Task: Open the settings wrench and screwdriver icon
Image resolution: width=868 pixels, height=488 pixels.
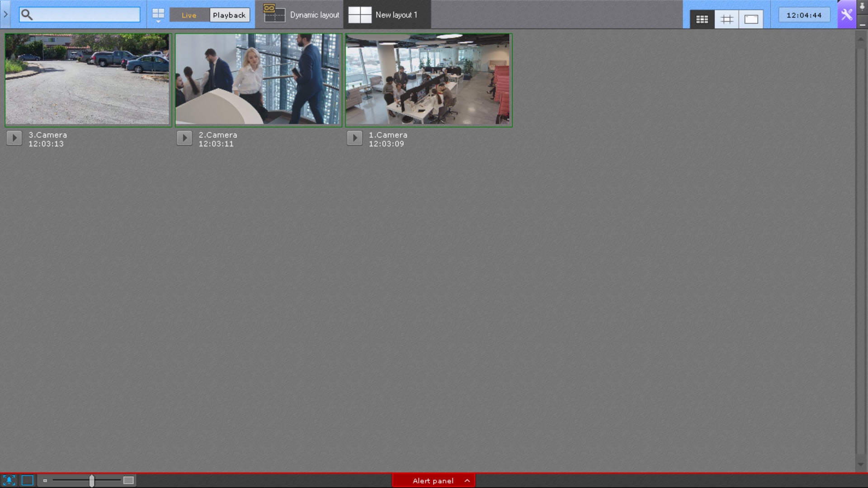Action: click(x=846, y=15)
